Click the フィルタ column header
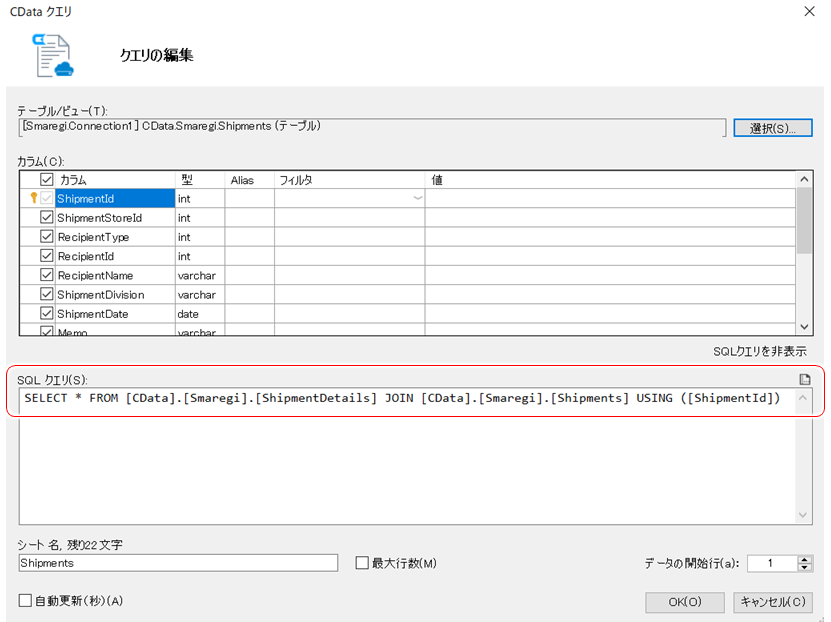Viewport: 831px width, 622px height. tap(349, 180)
